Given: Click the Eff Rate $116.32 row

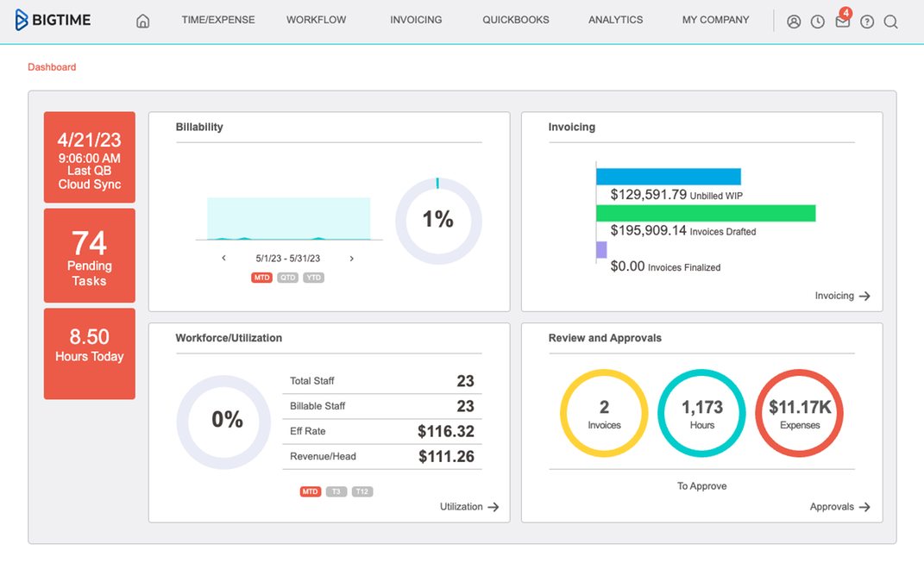Looking at the screenshot, I should click(382, 431).
